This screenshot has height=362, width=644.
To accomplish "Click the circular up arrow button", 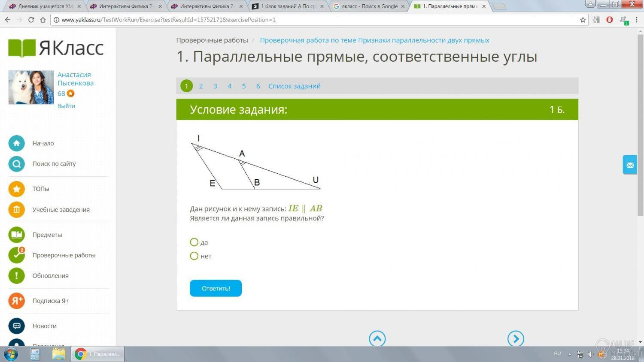I will pos(377,338).
